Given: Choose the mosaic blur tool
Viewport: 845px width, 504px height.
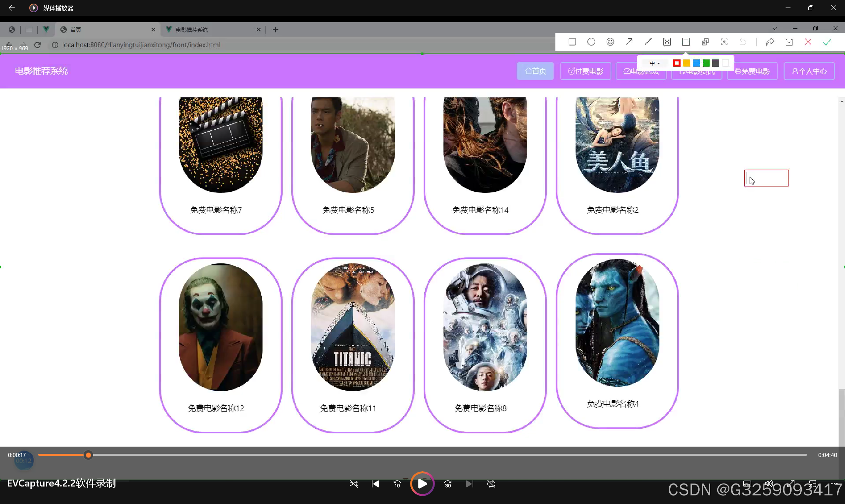Looking at the screenshot, I should tap(667, 42).
